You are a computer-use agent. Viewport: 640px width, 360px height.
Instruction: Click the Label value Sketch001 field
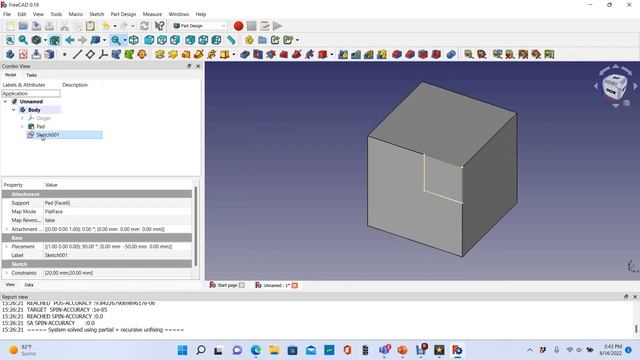118,255
